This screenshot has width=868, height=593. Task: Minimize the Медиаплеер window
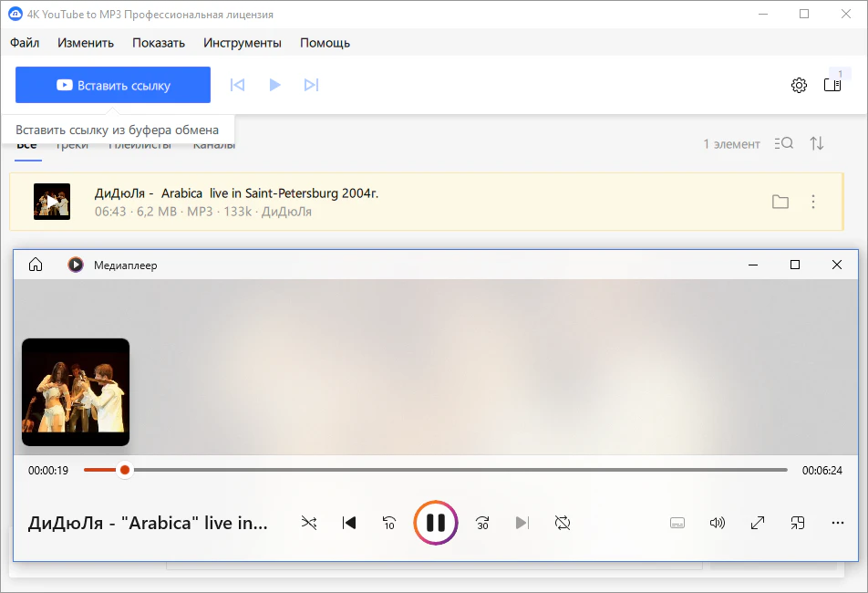coord(753,265)
